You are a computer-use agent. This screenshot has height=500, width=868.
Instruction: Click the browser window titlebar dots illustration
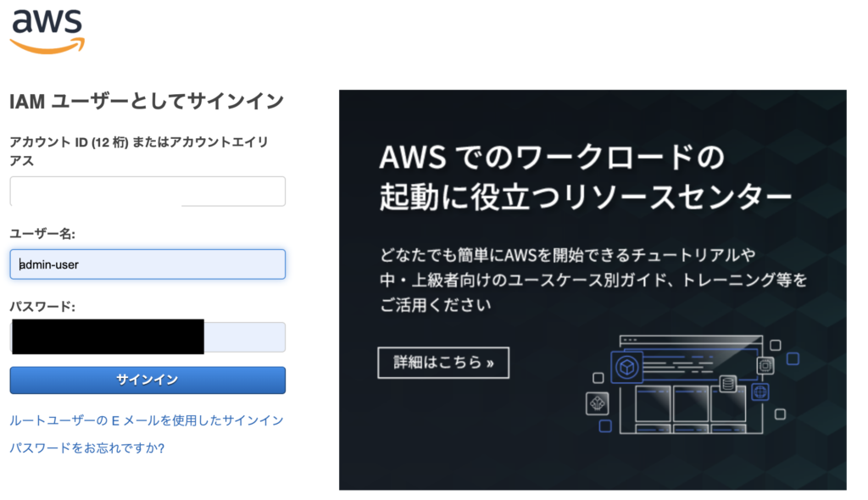(x=630, y=340)
